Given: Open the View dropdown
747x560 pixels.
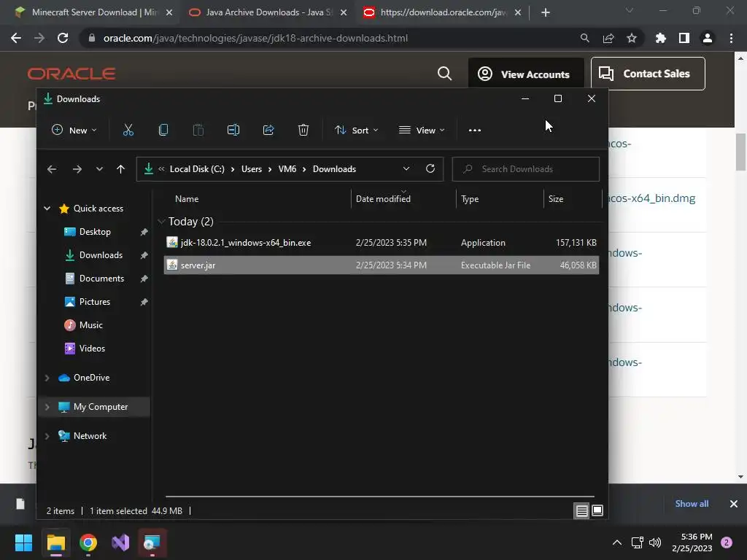Looking at the screenshot, I should click(422, 130).
